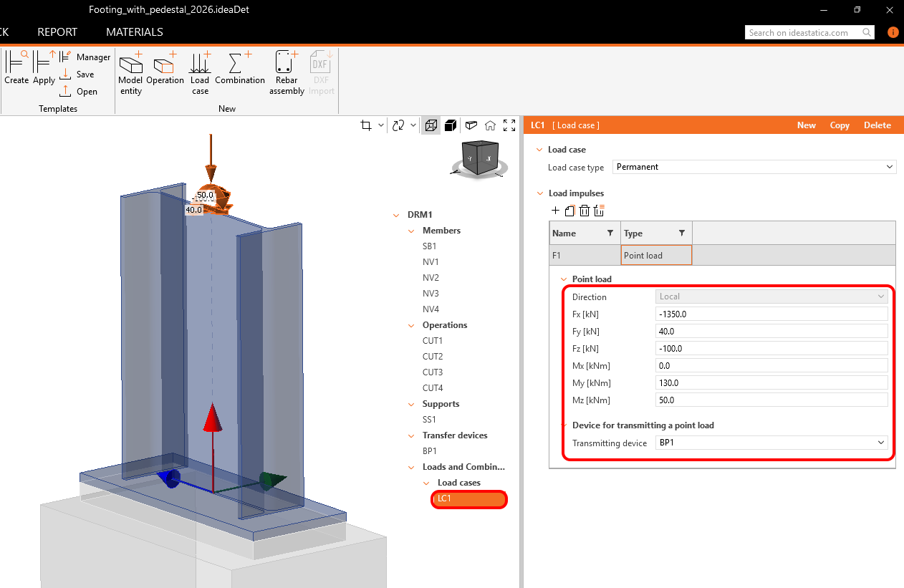This screenshot has width=904, height=588.
Task: Click Delete in the LC1 header
Action: (x=877, y=125)
